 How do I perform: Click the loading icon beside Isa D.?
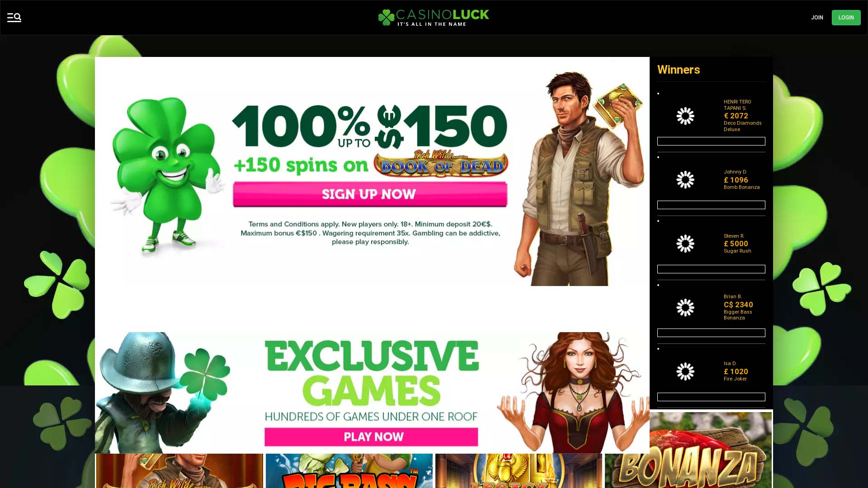(685, 371)
